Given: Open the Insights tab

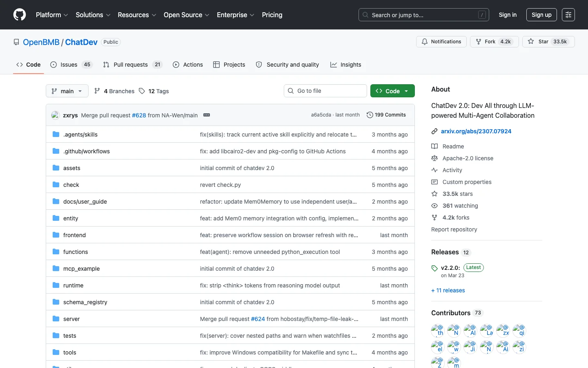Looking at the screenshot, I should [345, 65].
